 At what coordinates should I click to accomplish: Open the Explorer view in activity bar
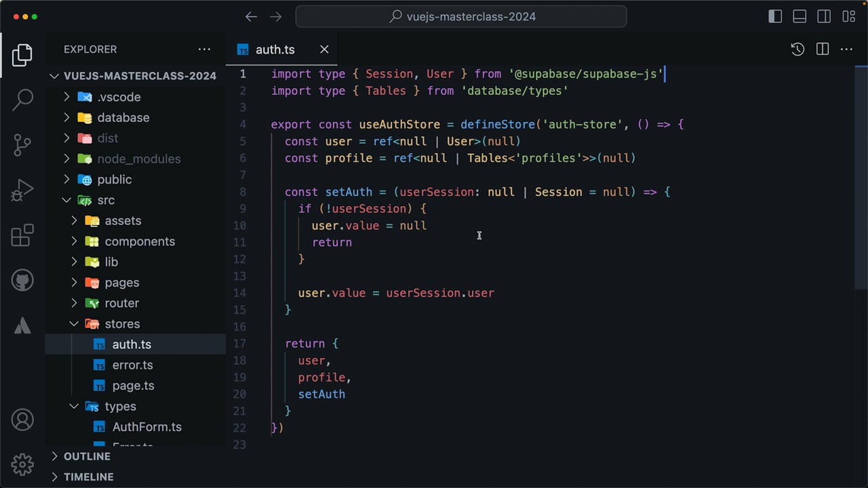[22, 55]
